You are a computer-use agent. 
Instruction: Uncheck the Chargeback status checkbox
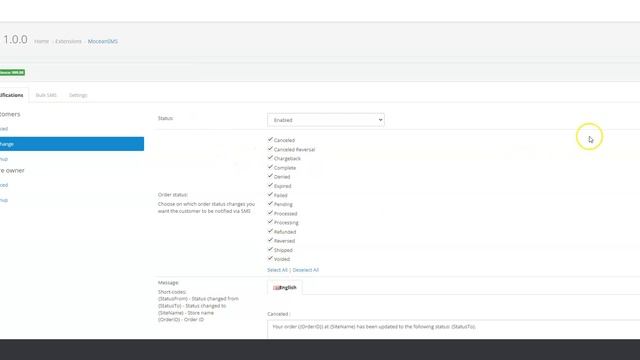click(x=270, y=158)
